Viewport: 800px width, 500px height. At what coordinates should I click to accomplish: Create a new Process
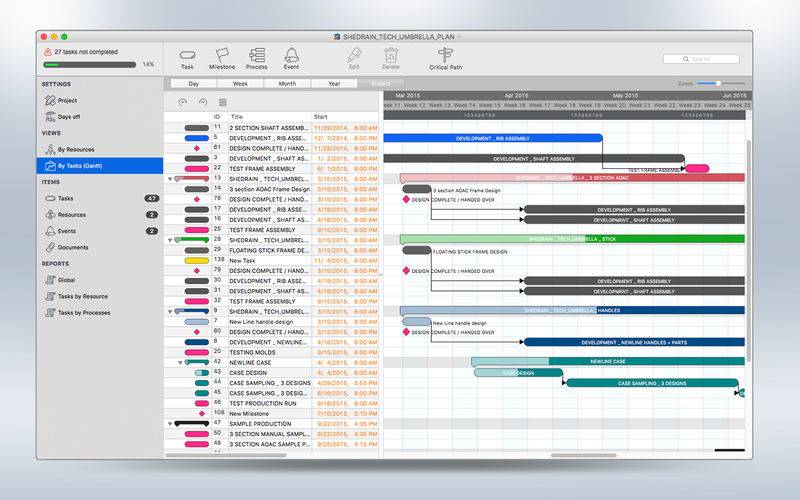click(x=257, y=59)
